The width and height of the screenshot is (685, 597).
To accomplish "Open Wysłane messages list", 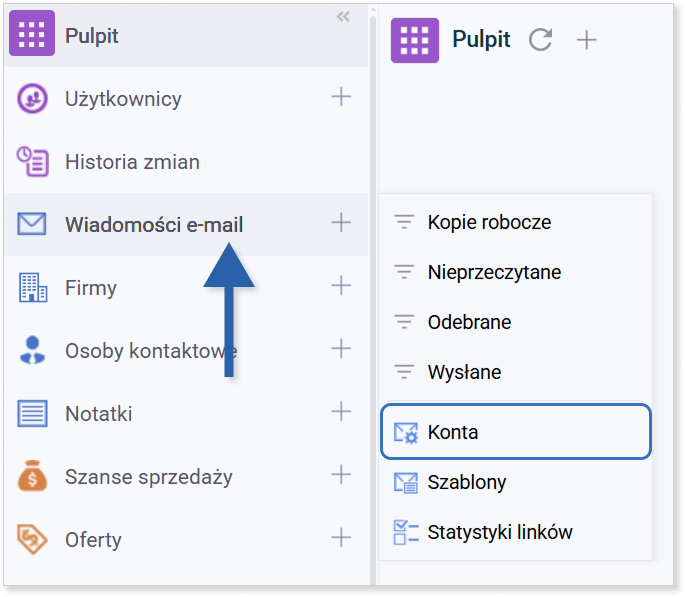I will point(463,372).
